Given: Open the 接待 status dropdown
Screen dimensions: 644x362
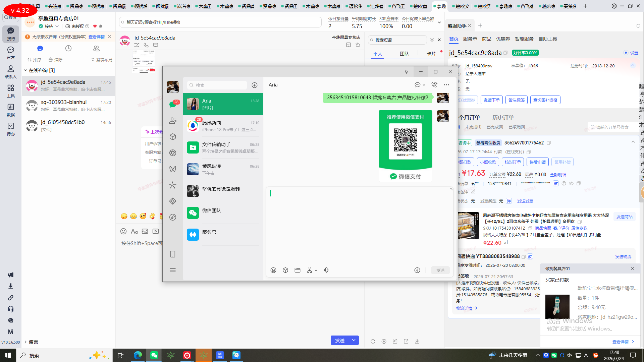Looking at the screenshot, I should pyautogui.click(x=49, y=26).
